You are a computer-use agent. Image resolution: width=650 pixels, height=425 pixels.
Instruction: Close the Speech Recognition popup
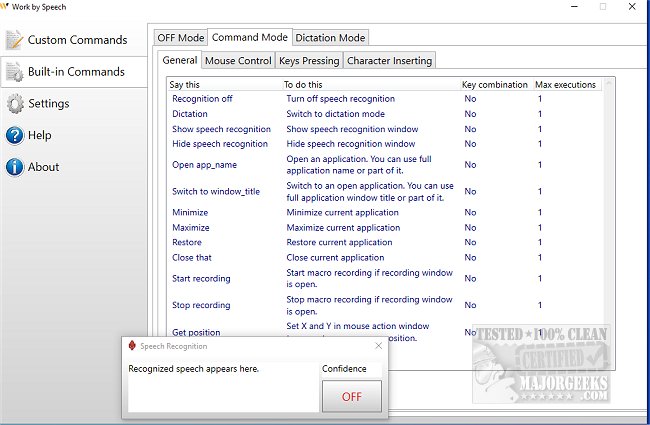click(378, 346)
